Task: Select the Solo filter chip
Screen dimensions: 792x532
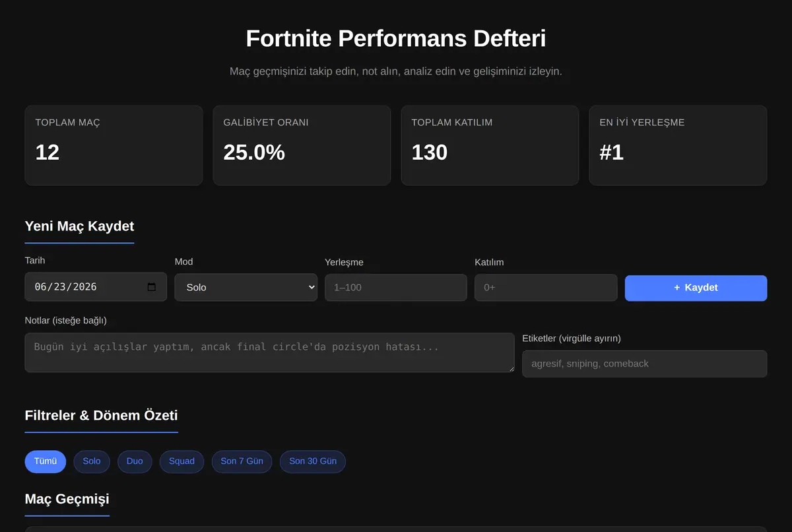Action: pyautogui.click(x=92, y=461)
